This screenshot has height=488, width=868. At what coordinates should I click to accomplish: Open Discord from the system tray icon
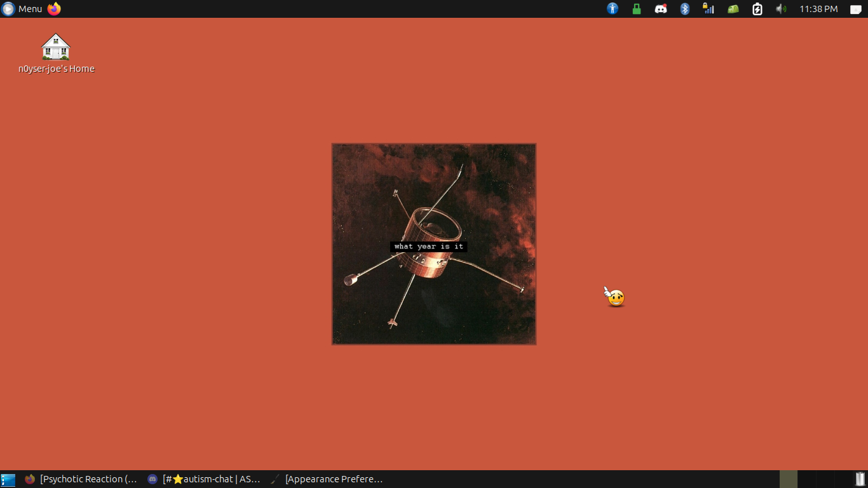(661, 9)
